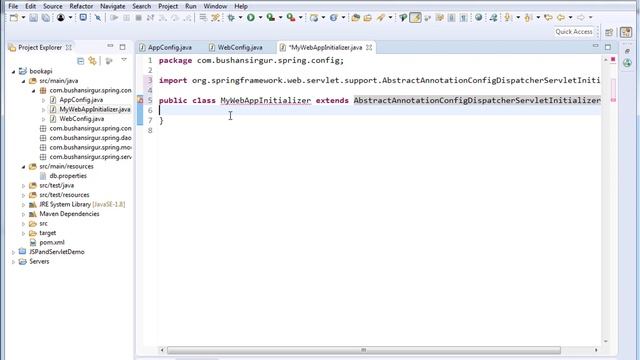Click the editor horizontal scrollbar thumb
This screenshot has height=360, width=640.
pos(364,350)
